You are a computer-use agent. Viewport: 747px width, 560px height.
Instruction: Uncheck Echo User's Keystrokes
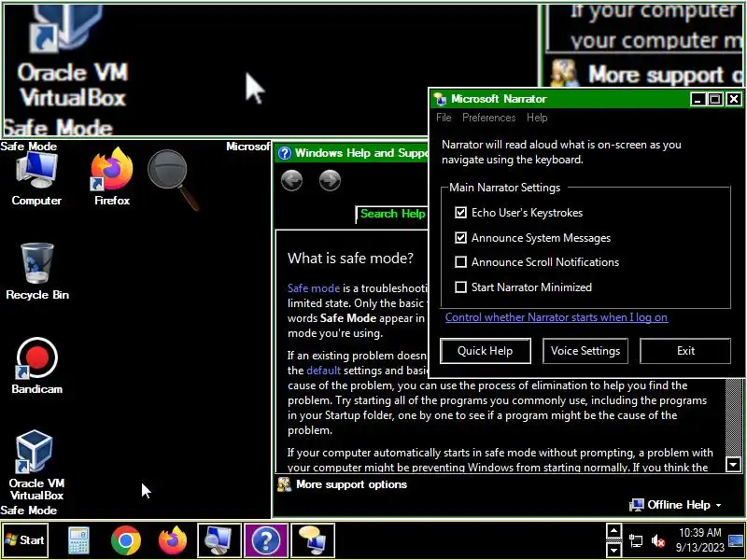460,213
